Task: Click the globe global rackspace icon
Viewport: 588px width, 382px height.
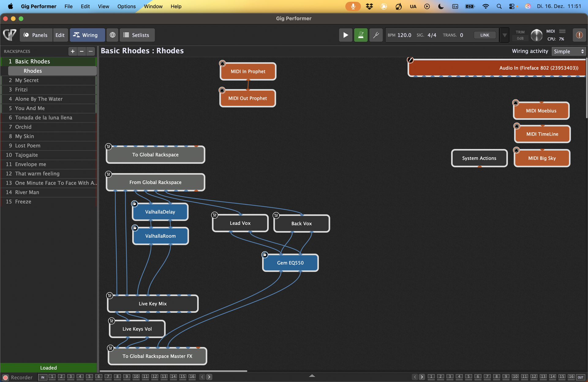Action: [112, 35]
